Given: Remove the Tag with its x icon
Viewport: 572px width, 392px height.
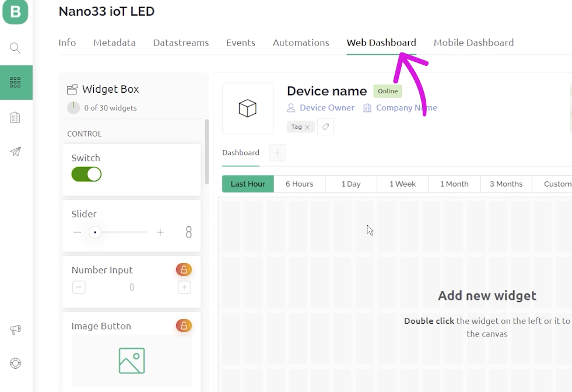Looking at the screenshot, I should click(x=307, y=127).
